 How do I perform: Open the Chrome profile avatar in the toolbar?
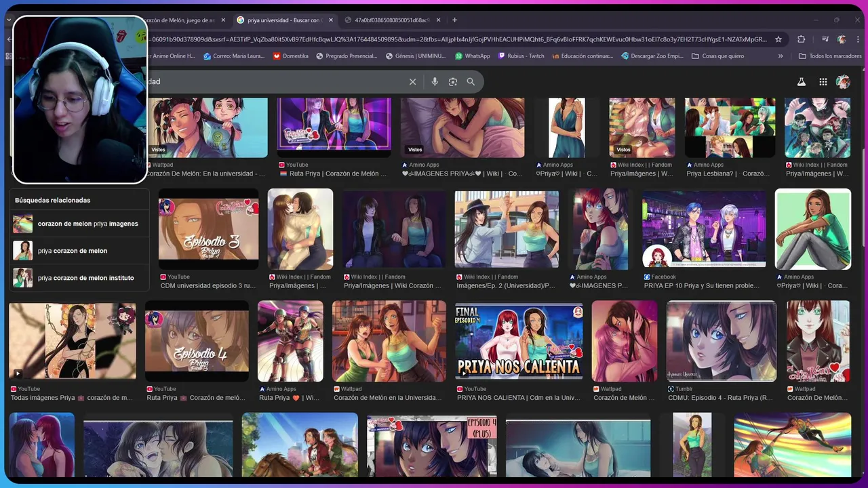842,39
